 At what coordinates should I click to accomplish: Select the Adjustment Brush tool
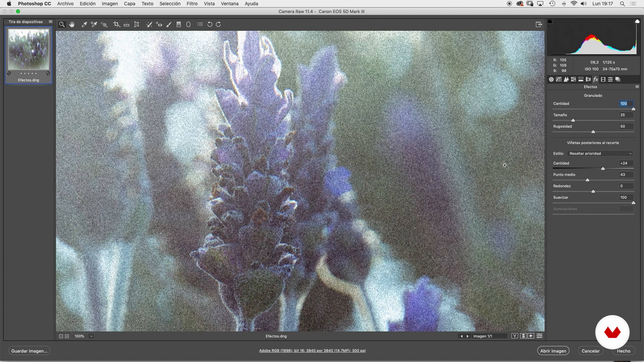169,24
